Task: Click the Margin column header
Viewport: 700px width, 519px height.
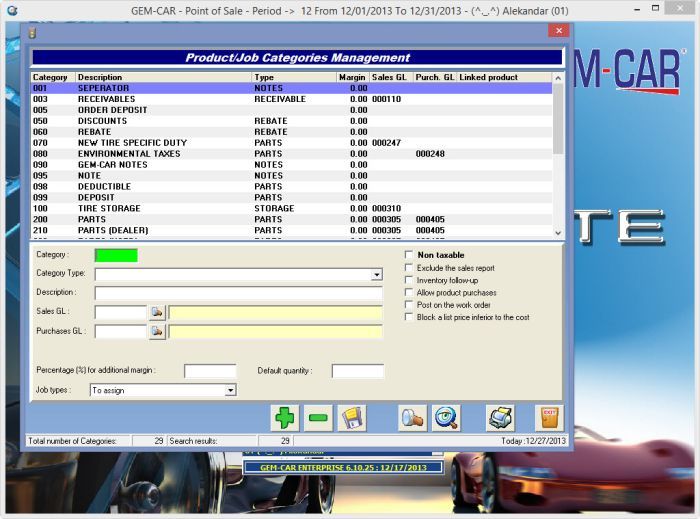Action: pyautogui.click(x=353, y=77)
